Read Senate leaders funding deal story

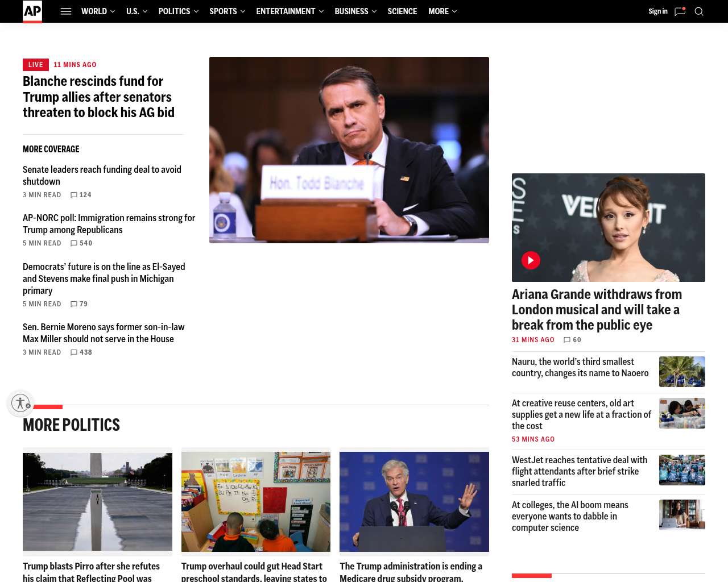[102, 176]
